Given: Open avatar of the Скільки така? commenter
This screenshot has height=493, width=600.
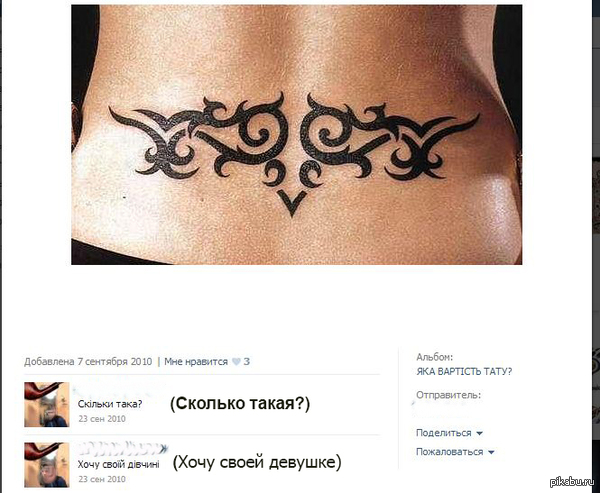Looking at the screenshot, I should [x=47, y=404].
